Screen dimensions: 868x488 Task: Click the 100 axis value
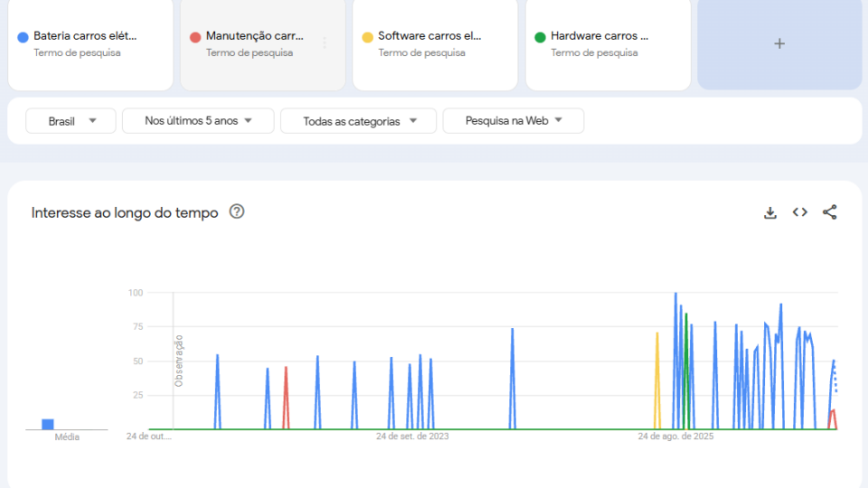click(136, 293)
